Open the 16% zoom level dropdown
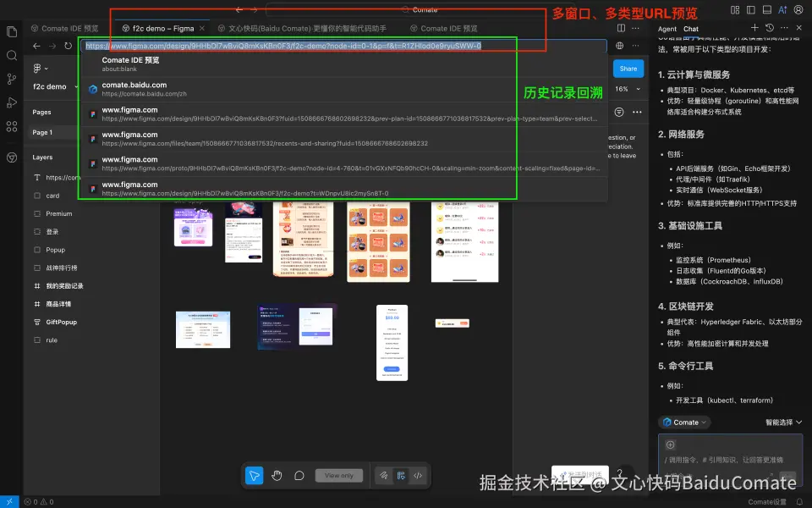The height and width of the screenshot is (508, 812). (628, 89)
